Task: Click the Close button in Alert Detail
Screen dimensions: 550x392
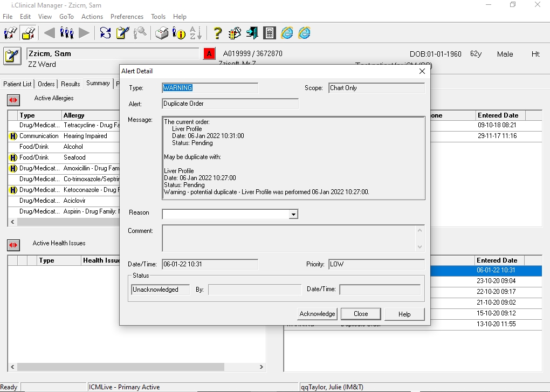Action: (x=361, y=314)
